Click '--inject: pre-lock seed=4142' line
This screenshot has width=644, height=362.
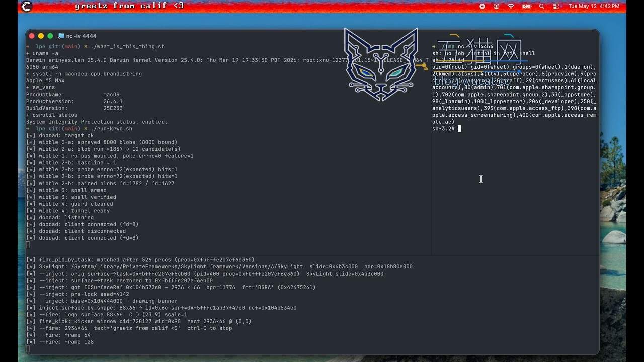tap(77, 294)
